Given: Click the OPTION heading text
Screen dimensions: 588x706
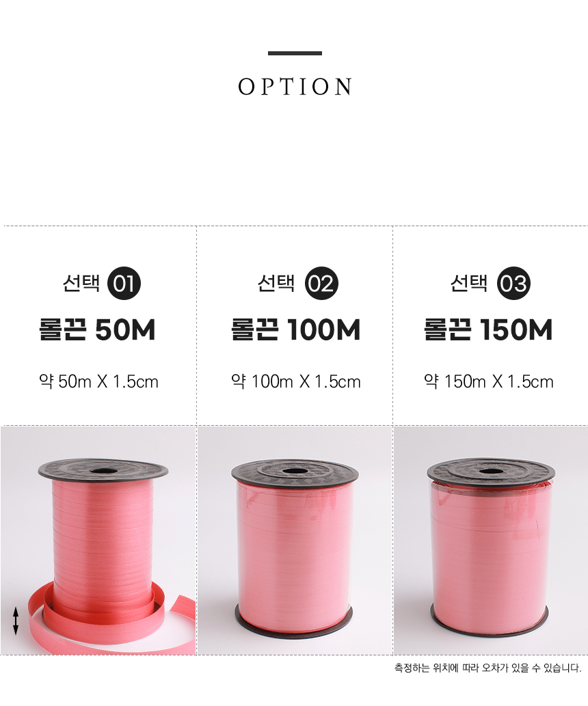Looking at the screenshot, I should (x=295, y=86).
